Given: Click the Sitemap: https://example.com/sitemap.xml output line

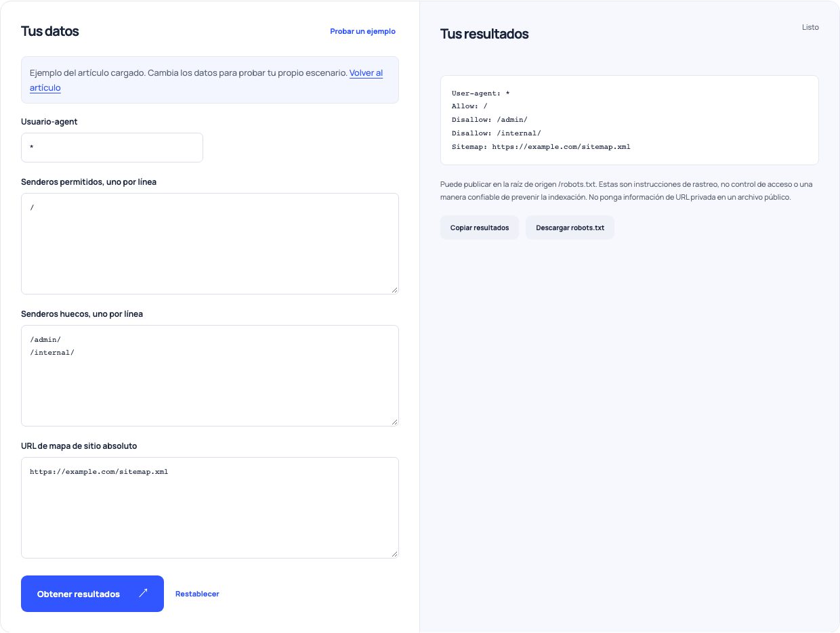Looking at the screenshot, I should coord(541,147).
